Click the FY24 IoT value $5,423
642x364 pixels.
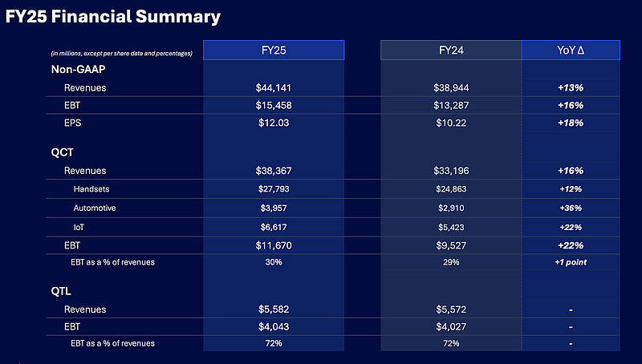click(450, 227)
